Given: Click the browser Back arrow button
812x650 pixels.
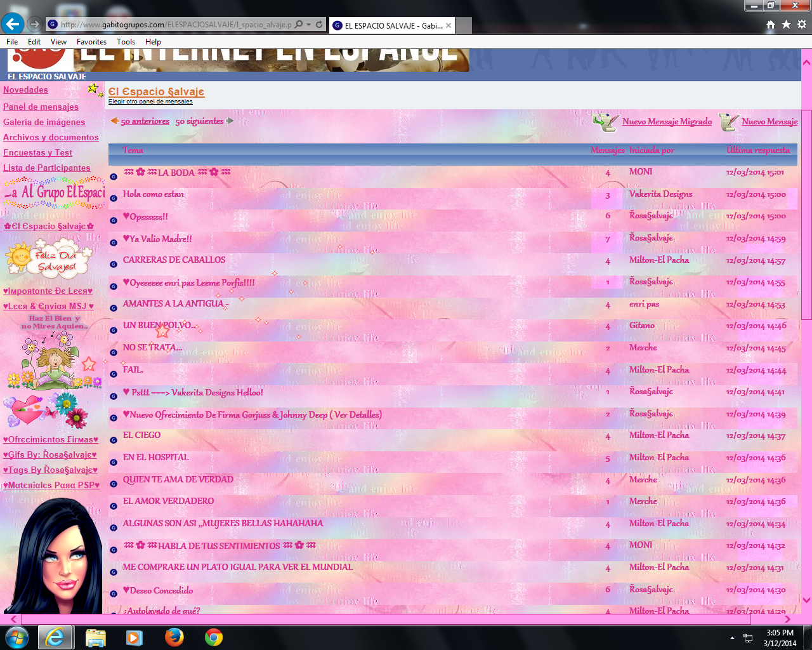Looking at the screenshot, I should coord(13,25).
